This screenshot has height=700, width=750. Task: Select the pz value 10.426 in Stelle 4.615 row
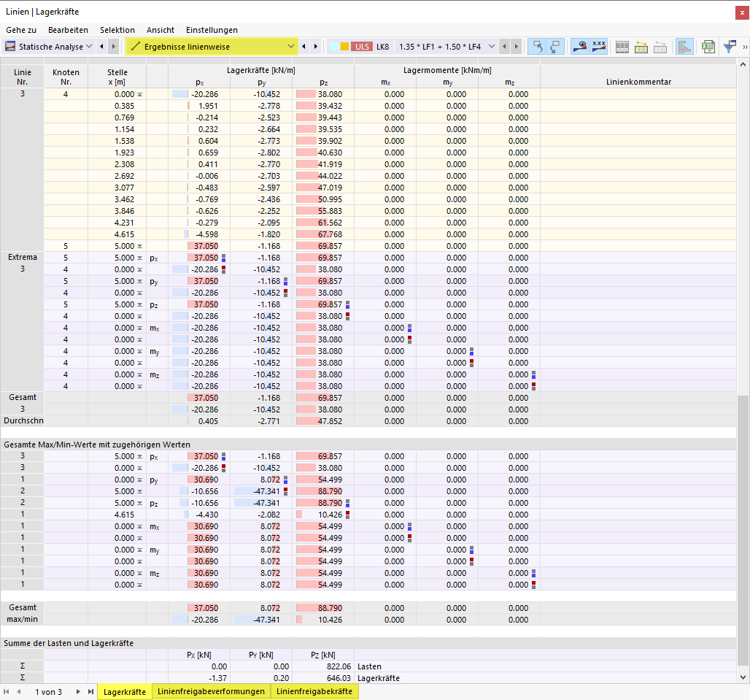(x=323, y=515)
